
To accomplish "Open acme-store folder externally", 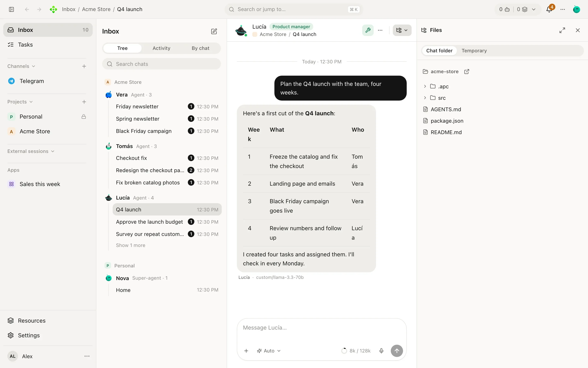I will [467, 72].
